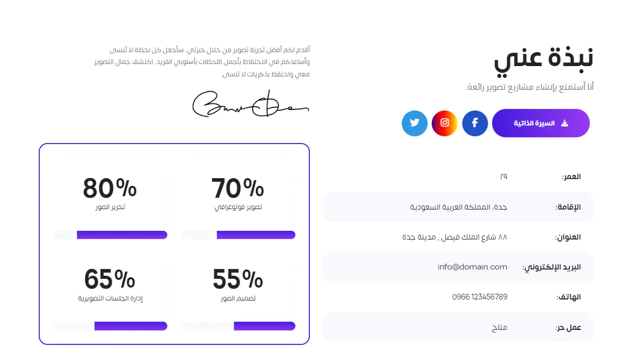Open the Facebook profile icon
Image resolution: width=629 pixels, height=364 pixels.
pyautogui.click(x=475, y=123)
